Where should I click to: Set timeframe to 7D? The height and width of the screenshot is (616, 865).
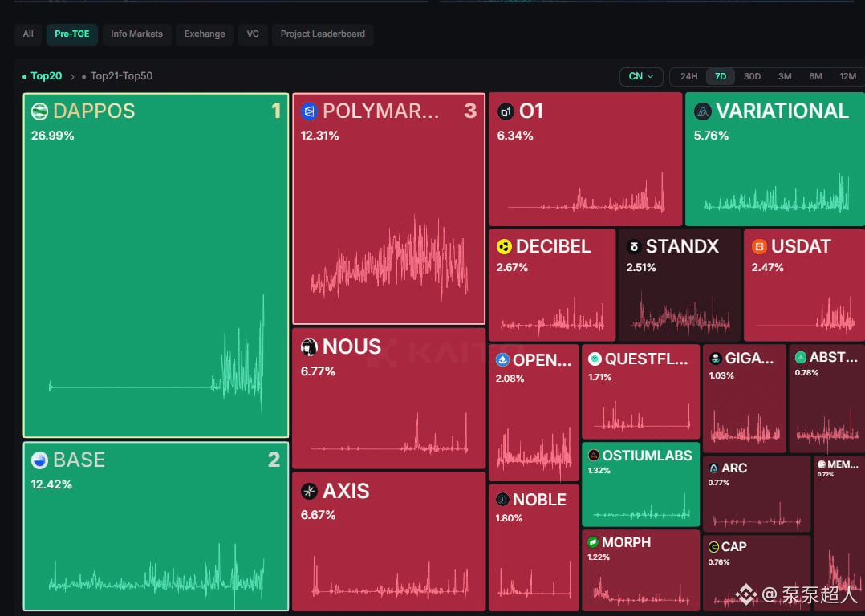[721, 77]
